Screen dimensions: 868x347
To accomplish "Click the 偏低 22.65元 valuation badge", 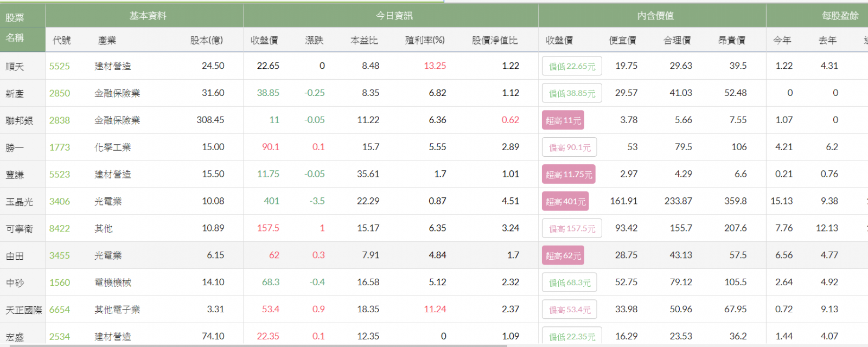I will point(572,66).
